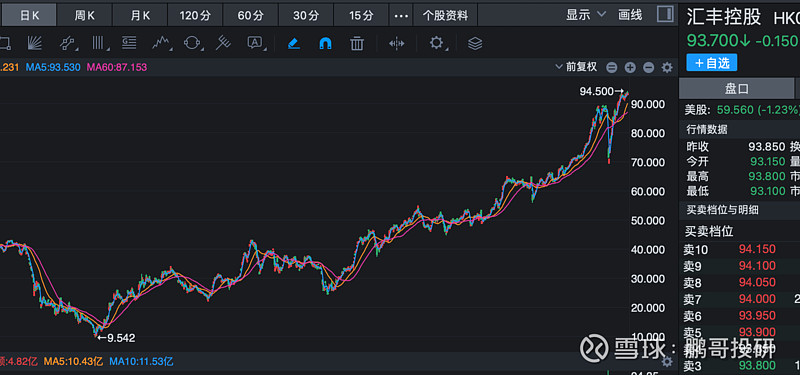The width and height of the screenshot is (800, 375).
Task: Select the parallel channel drawing tool
Action: coord(68,43)
